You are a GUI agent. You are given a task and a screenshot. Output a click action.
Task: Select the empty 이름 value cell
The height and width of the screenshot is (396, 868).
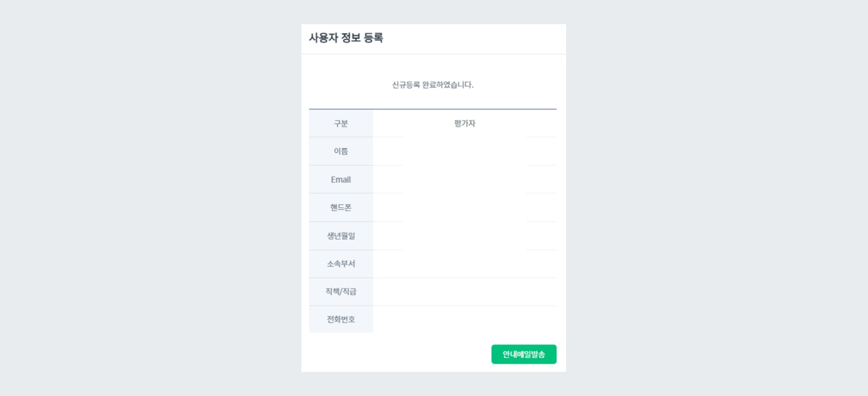(x=464, y=151)
